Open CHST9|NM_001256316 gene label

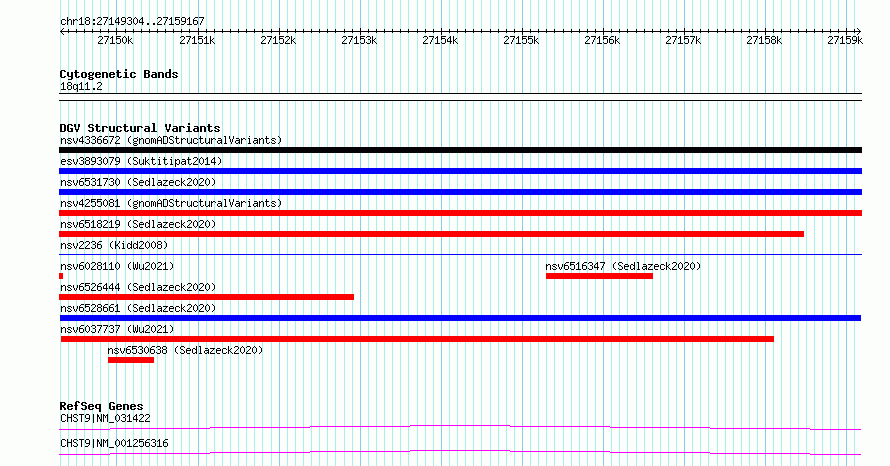click(114, 443)
